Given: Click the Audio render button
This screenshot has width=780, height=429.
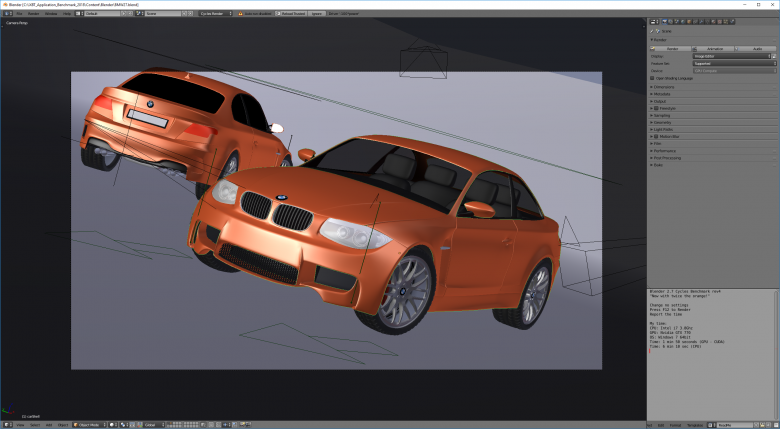Looking at the screenshot, I should point(757,47).
